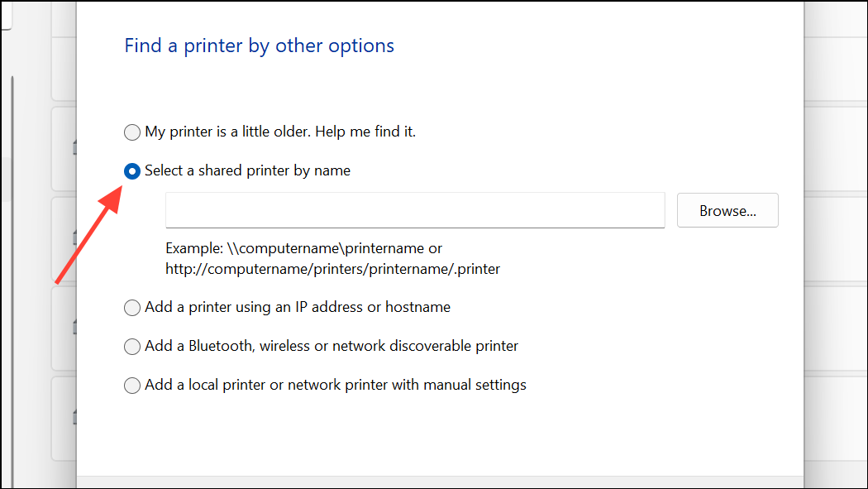Select the local printer with manual settings radio button
The width and height of the screenshot is (868, 489).
131,386
